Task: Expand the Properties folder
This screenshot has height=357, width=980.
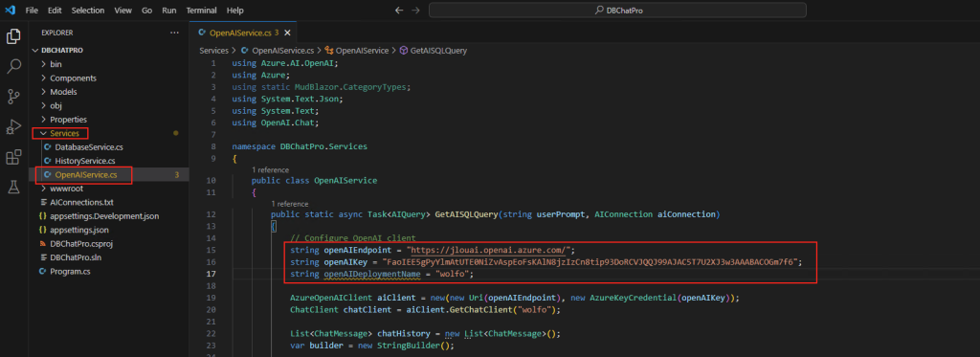Action: 109,120
